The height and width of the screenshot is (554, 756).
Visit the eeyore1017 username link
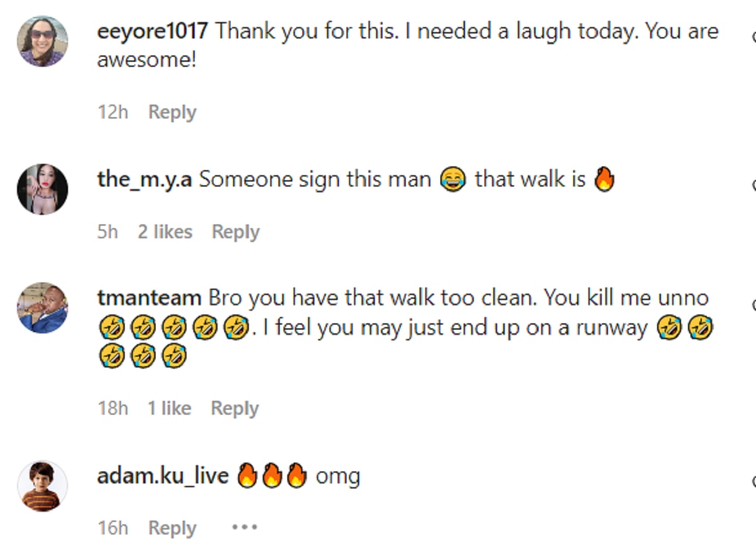coord(152,31)
